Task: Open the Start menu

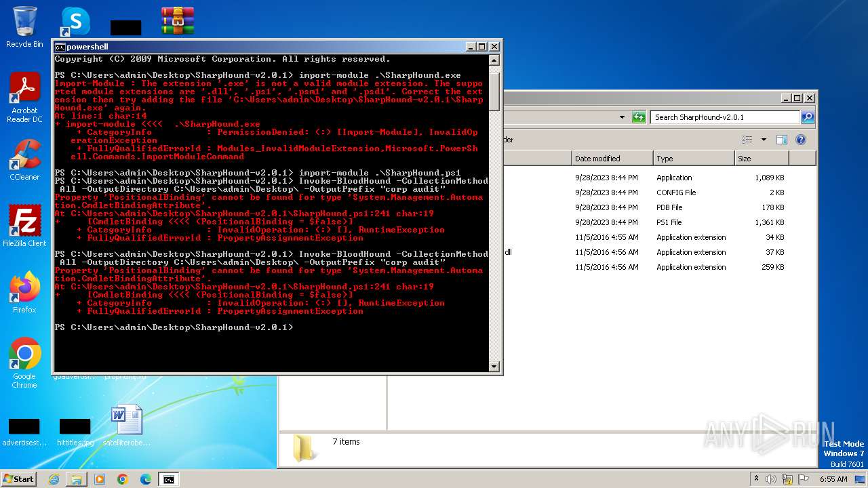Action: click(19, 479)
